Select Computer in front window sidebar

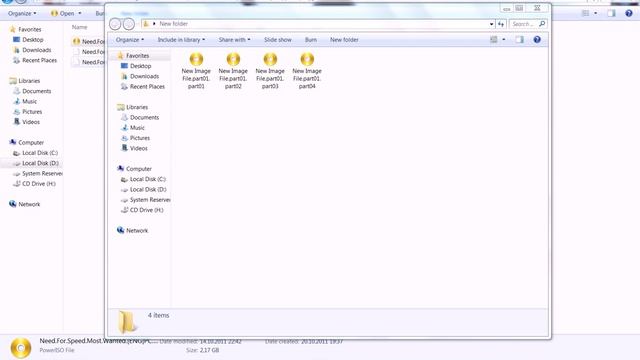pyautogui.click(x=134, y=169)
